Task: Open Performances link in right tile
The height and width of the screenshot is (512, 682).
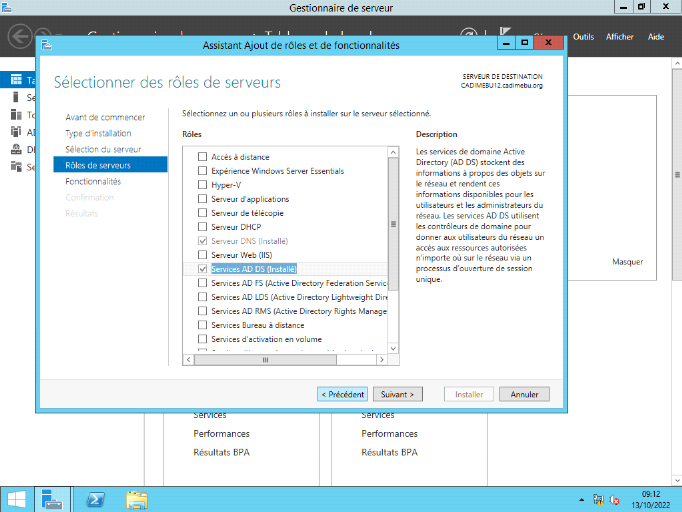Action: coord(389,434)
